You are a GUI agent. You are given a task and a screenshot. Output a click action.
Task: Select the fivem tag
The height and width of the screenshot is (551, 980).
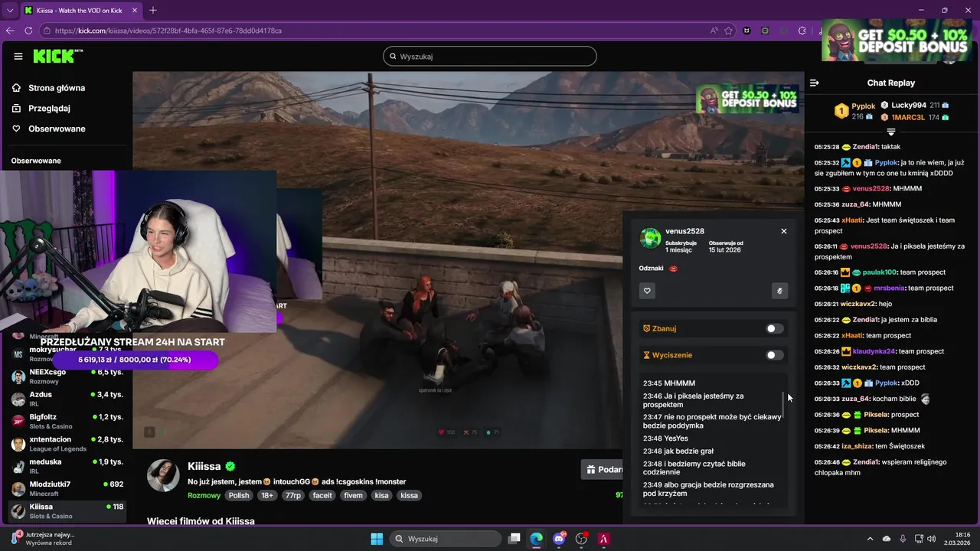354,495
